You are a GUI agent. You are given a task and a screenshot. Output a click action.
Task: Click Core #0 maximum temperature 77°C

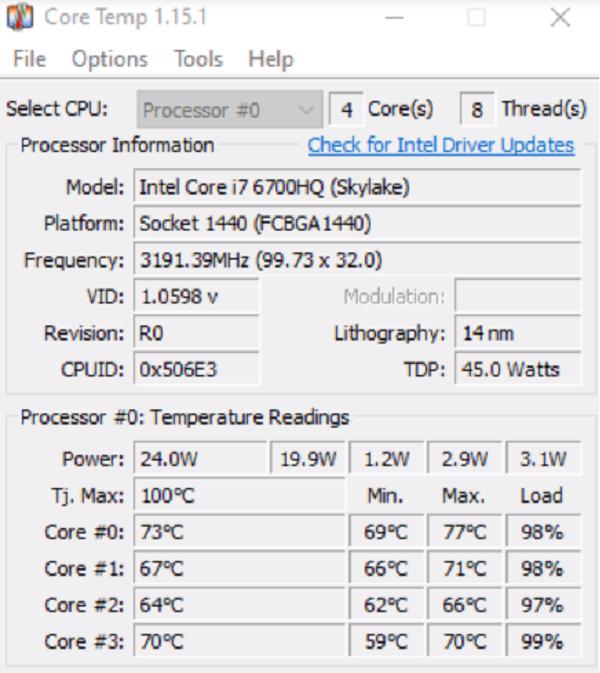pos(465,532)
